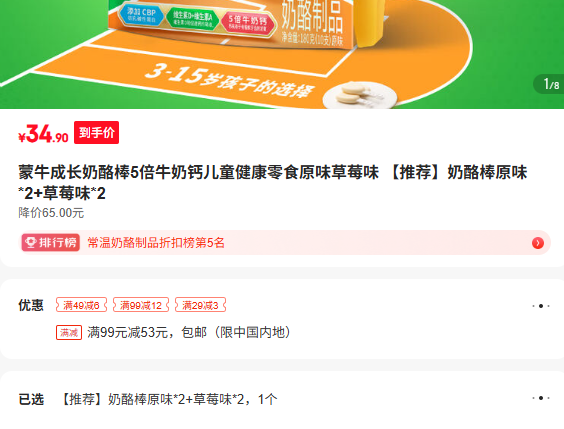The image size is (564, 429).
Task: Click the 蒙牛成长奶酪棒 product title
Action: coord(272,183)
